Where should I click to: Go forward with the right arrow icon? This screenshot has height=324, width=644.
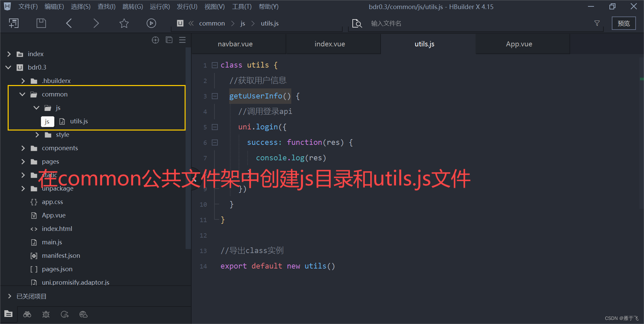tap(96, 23)
